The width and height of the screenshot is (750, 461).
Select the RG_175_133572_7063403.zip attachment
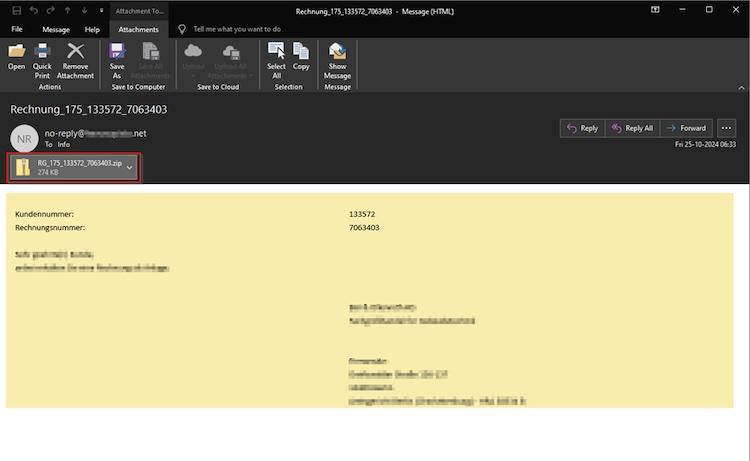(x=73, y=167)
